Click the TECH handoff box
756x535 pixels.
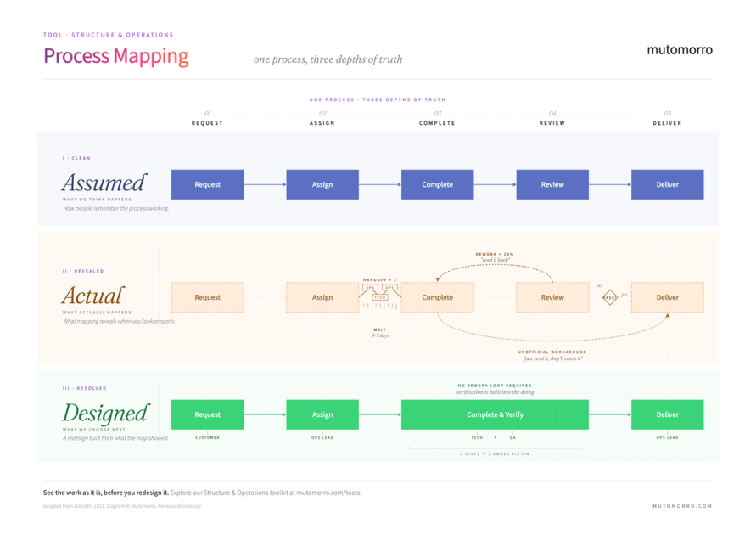tap(380, 298)
